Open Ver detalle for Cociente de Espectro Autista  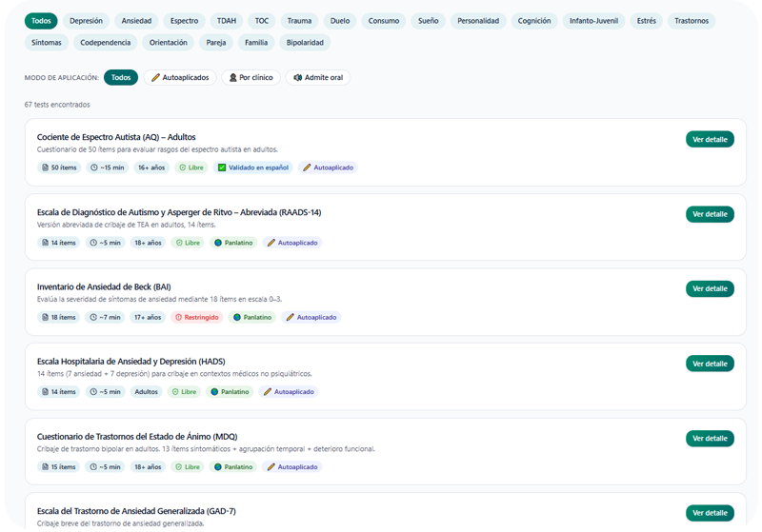click(x=710, y=139)
